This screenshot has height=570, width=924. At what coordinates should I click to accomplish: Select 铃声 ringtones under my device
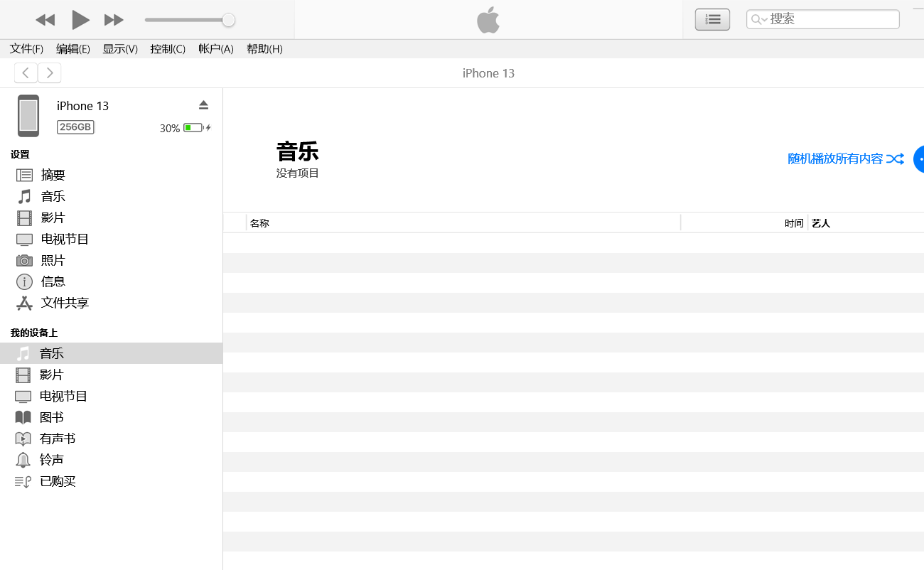coord(51,460)
